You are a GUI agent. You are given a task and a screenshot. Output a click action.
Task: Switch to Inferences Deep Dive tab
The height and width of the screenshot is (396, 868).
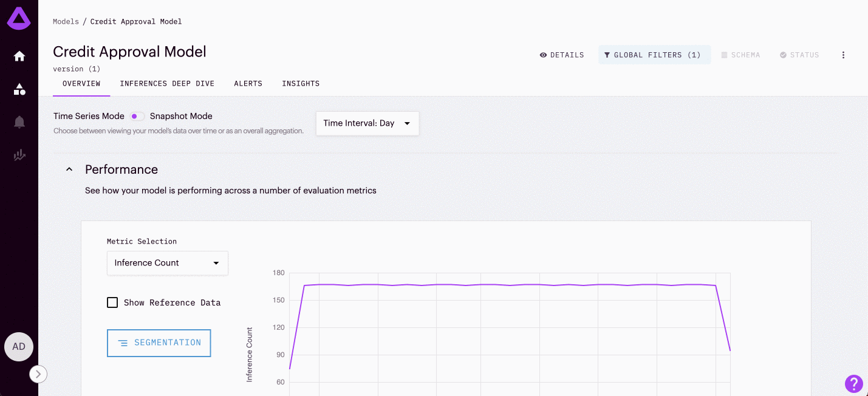coord(167,84)
